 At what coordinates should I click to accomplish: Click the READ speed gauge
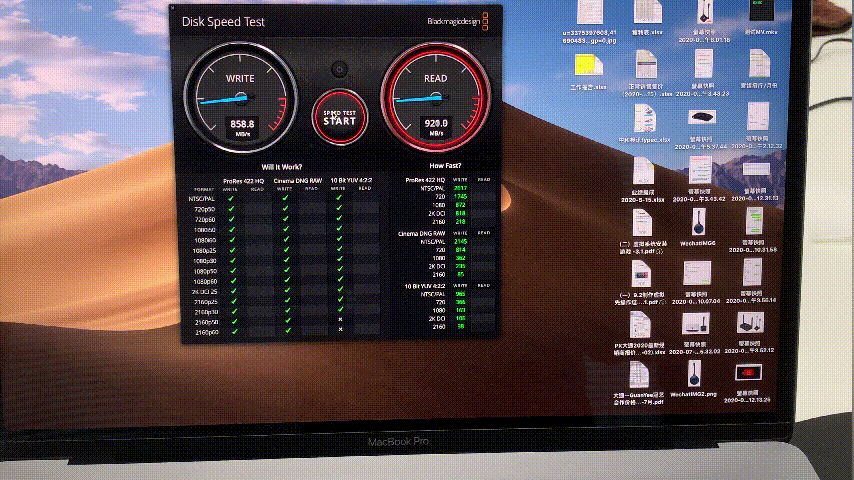coord(436,97)
